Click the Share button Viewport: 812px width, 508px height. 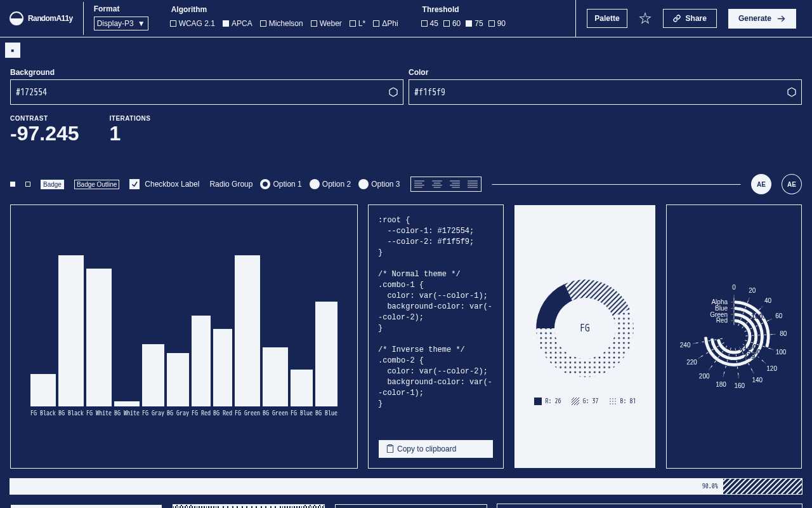(x=690, y=18)
